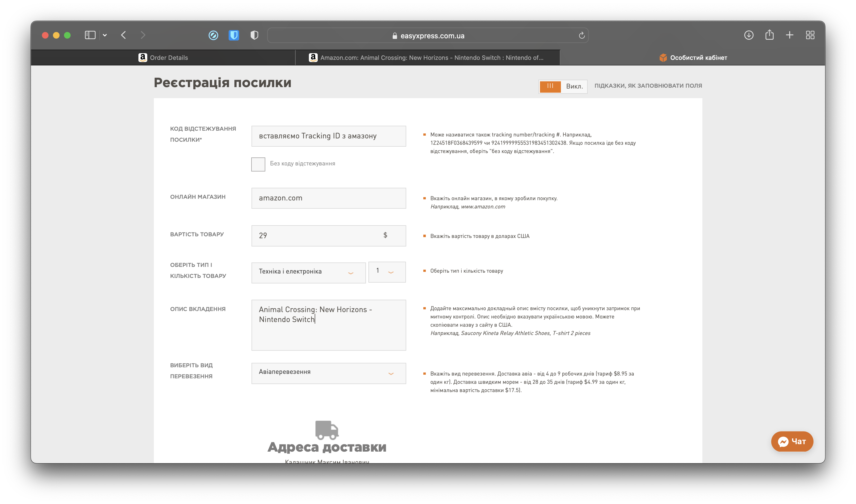Open the sidebar options chevron
The image size is (856, 504).
point(105,35)
